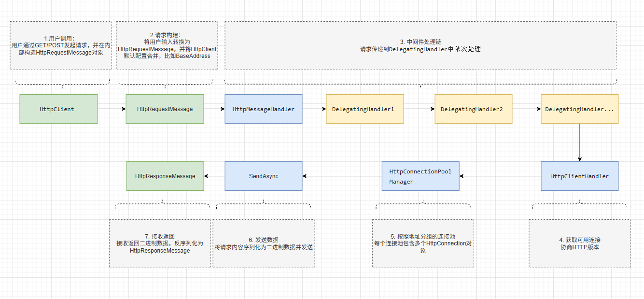Open the note labeled 1.用户调用
644x299 pixels.
coord(60,46)
